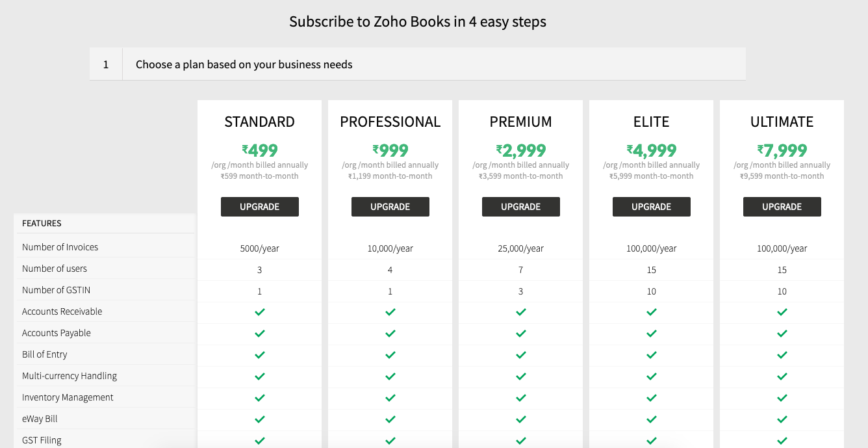This screenshot has height=448, width=868.
Task: Upgrade to the Standard plan
Action: [260, 207]
